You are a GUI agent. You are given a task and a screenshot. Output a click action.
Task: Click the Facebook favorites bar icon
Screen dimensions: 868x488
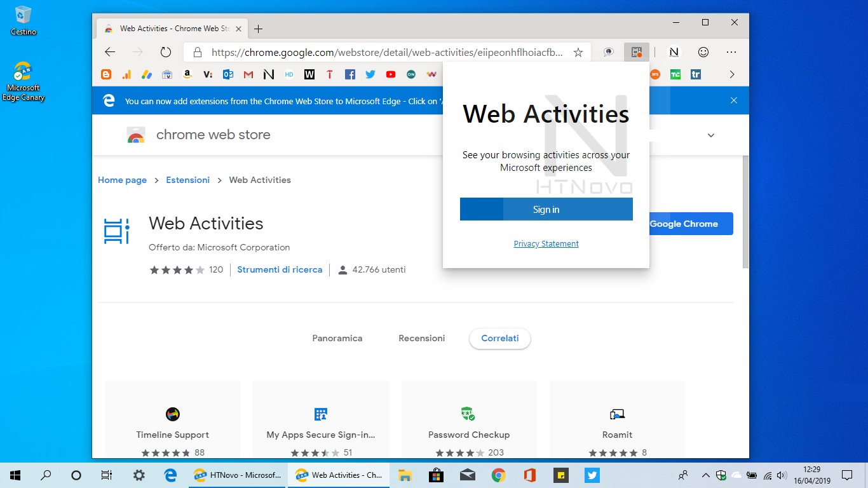349,74
